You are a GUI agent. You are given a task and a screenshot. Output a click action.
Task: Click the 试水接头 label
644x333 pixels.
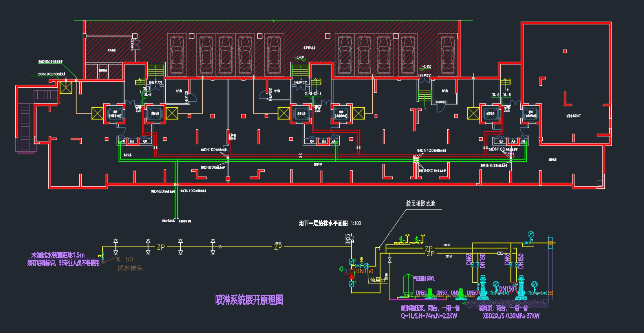[x=130, y=268]
